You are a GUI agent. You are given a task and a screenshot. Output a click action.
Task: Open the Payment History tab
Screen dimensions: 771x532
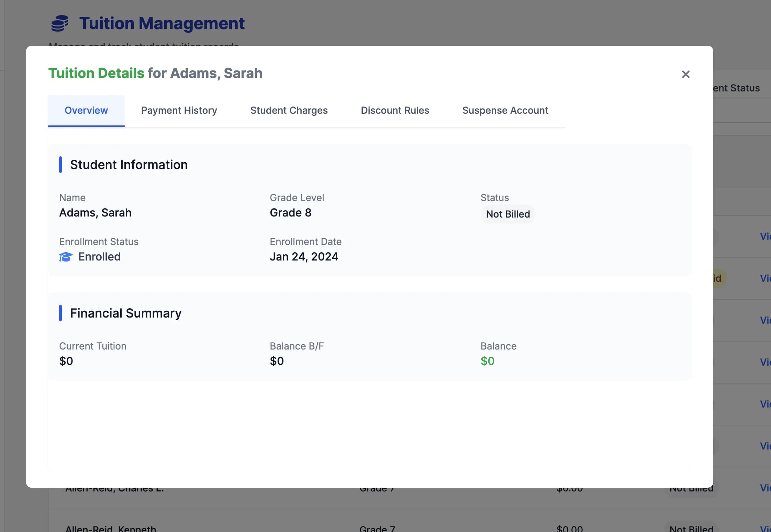tap(179, 111)
